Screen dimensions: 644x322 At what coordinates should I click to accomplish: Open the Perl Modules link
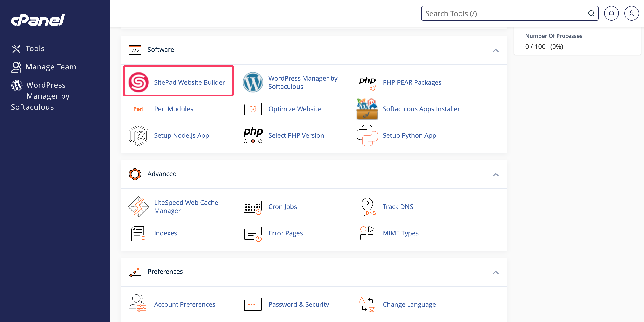(x=174, y=109)
